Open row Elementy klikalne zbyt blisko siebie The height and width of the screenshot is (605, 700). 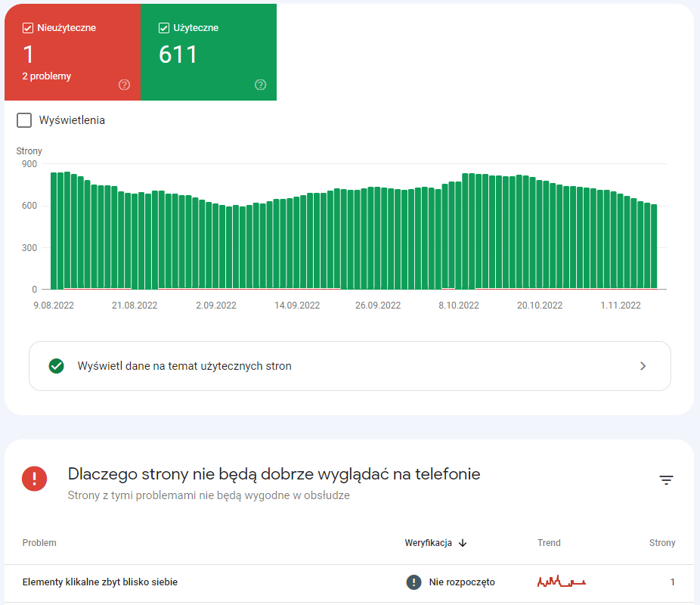[x=349, y=582]
